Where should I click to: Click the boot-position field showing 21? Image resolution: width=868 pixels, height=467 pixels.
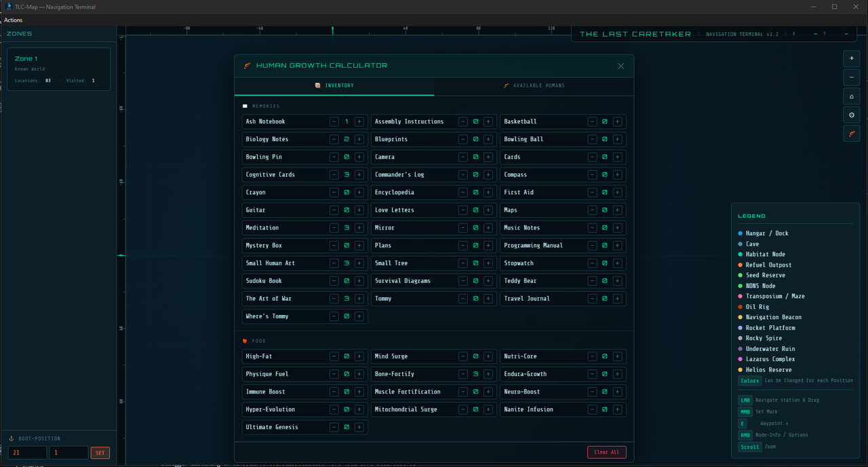tap(28, 453)
